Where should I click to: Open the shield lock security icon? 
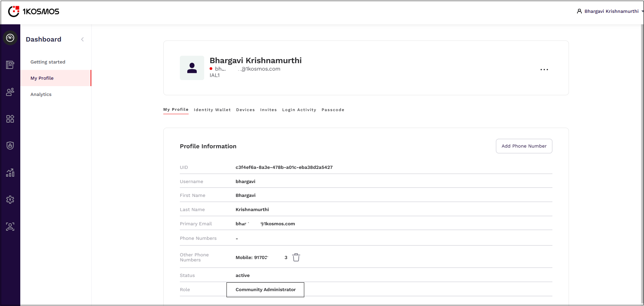pyautogui.click(x=10, y=146)
